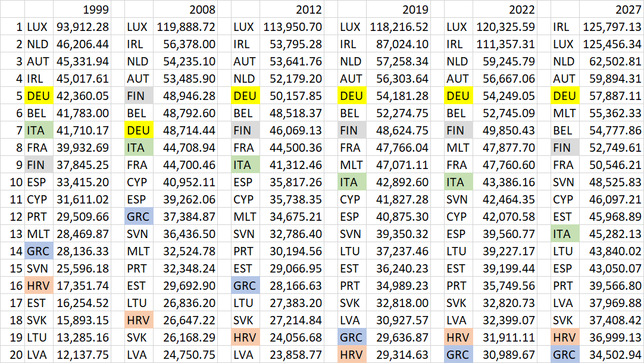644x363 pixels.
Task: Select the 2027 year header cell
Action: point(611,9)
